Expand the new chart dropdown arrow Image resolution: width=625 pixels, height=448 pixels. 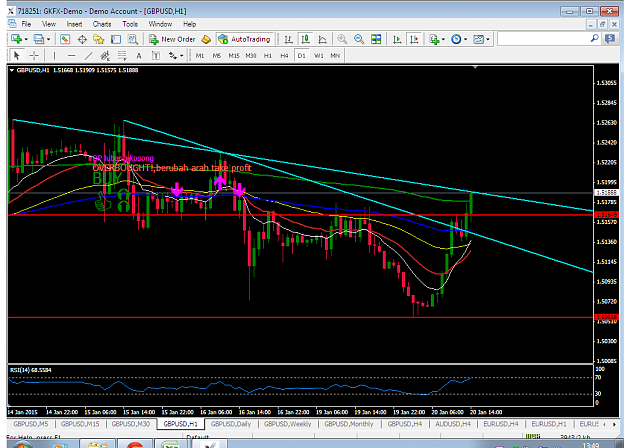pyautogui.click(x=26, y=39)
